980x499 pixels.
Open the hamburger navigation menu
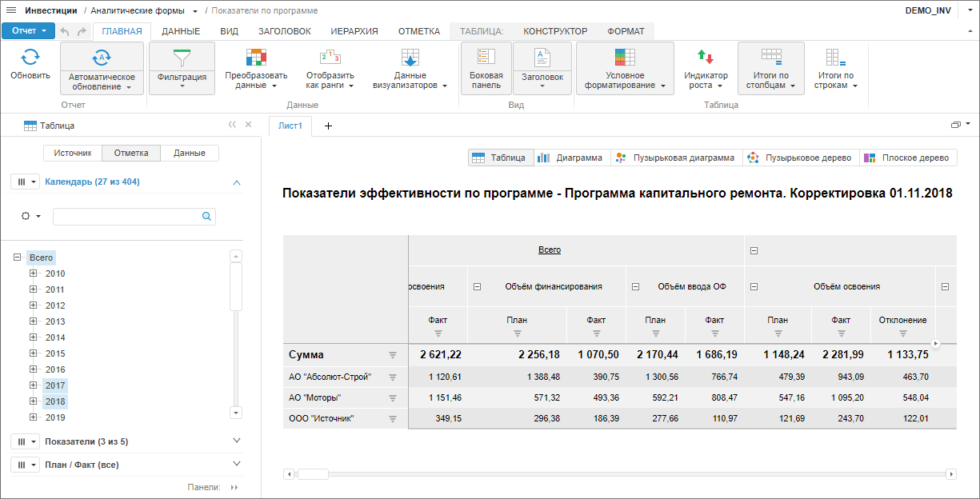(x=11, y=10)
